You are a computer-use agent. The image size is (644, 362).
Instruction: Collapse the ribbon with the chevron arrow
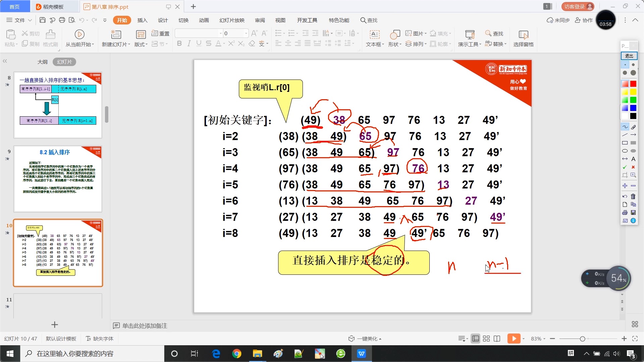[635, 20]
